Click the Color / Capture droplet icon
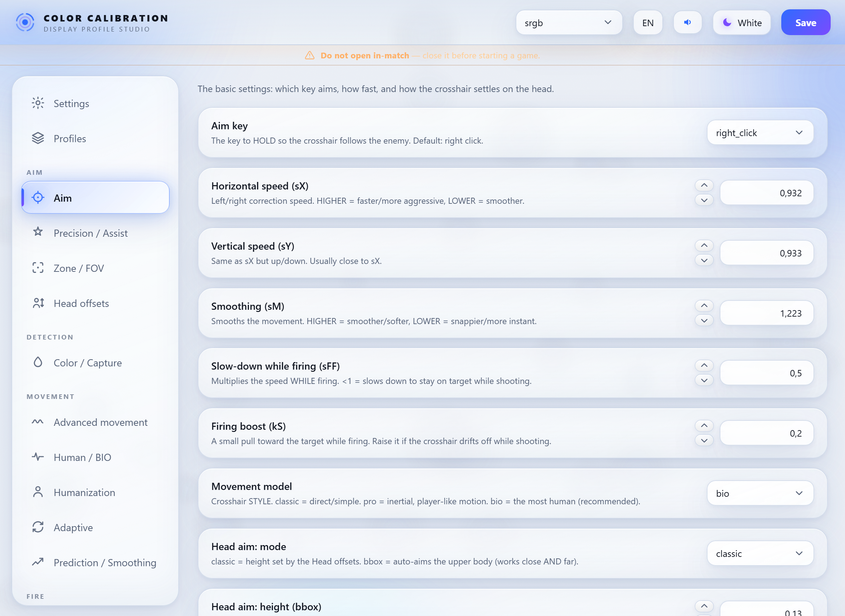845x616 pixels. point(38,362)
